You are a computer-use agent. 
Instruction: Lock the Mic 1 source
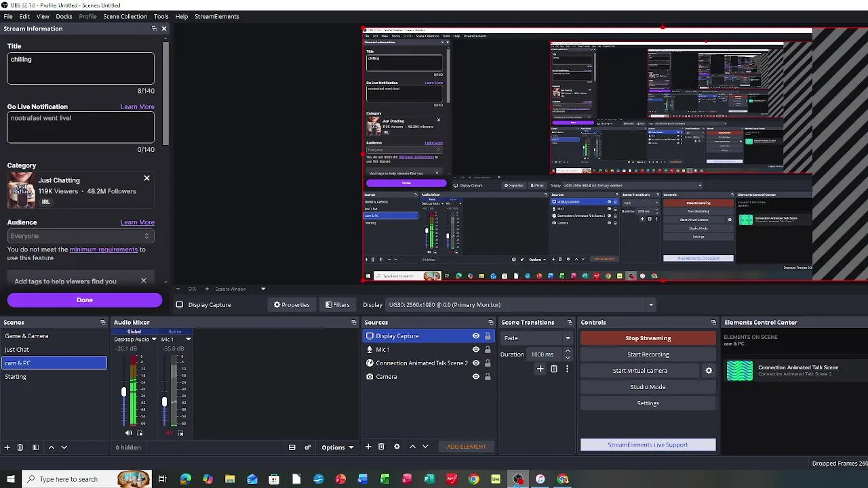(488, 350)
